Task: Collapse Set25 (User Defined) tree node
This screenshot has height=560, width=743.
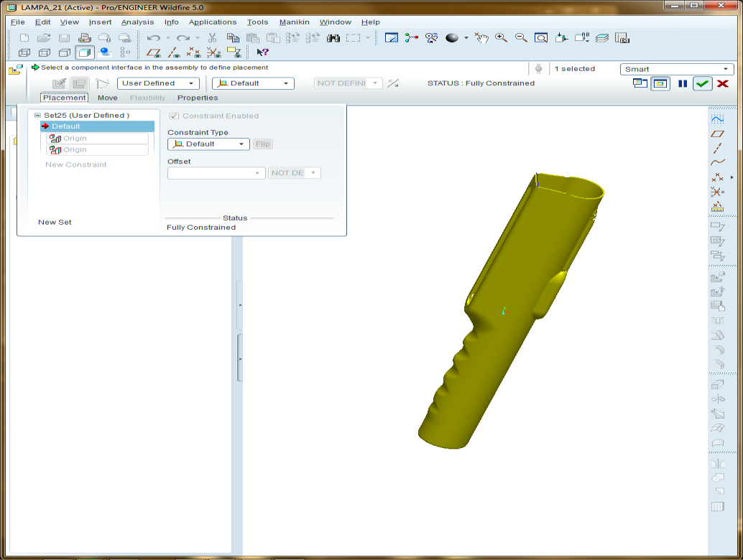Action: (37, 115)
